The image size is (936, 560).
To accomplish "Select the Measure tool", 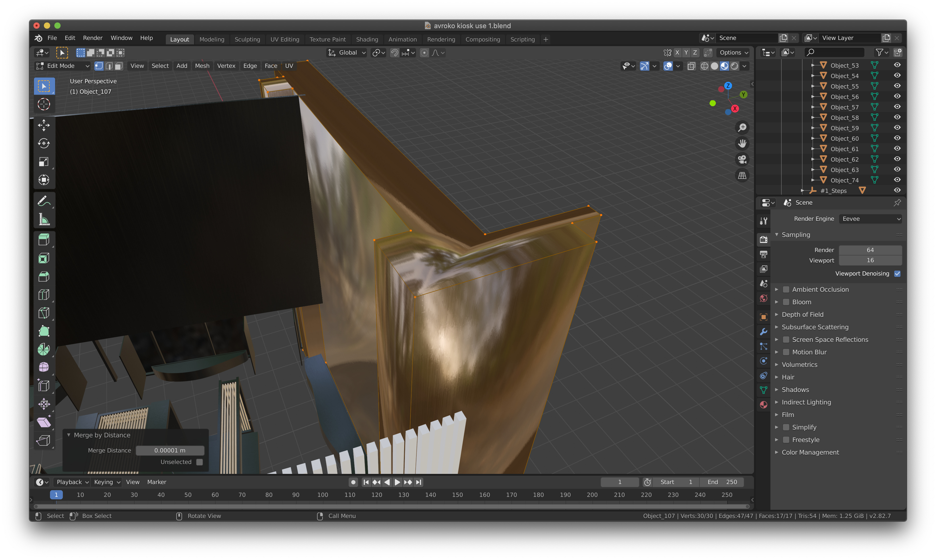I will (44, 219).
